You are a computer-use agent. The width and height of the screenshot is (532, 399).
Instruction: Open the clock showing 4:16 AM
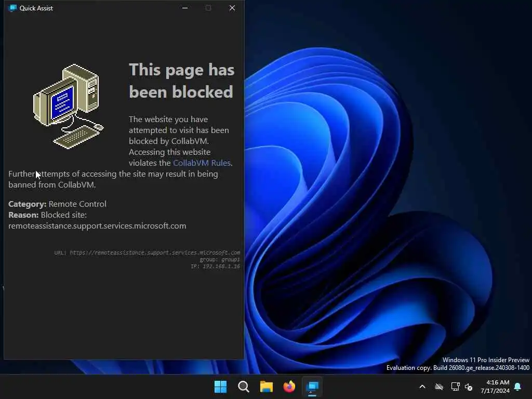pyautogui.click(x=498, y=382)
